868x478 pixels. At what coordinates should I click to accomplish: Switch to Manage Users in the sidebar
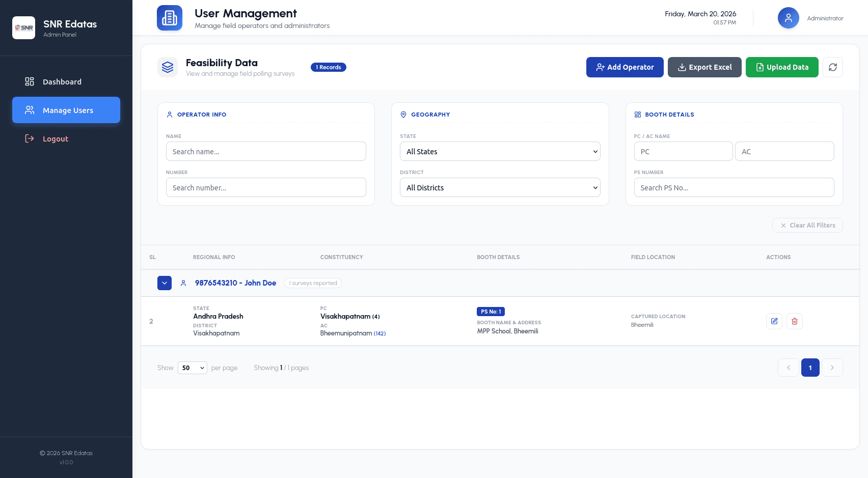click(66, 110)
